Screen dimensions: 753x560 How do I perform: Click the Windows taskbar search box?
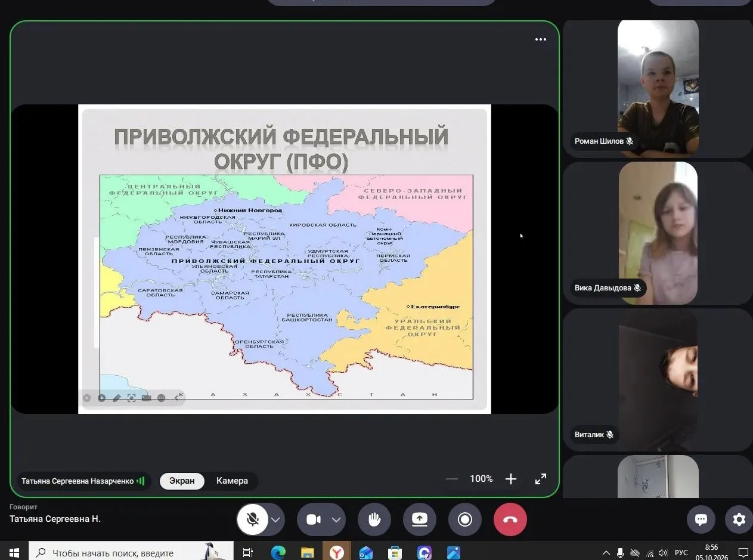[131, 552]
